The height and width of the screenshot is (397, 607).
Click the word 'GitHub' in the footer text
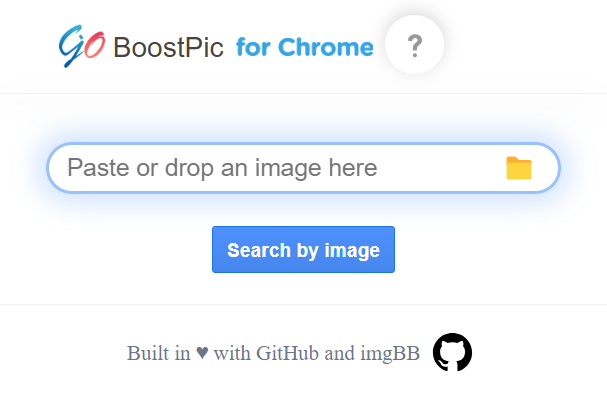(287, 353)
